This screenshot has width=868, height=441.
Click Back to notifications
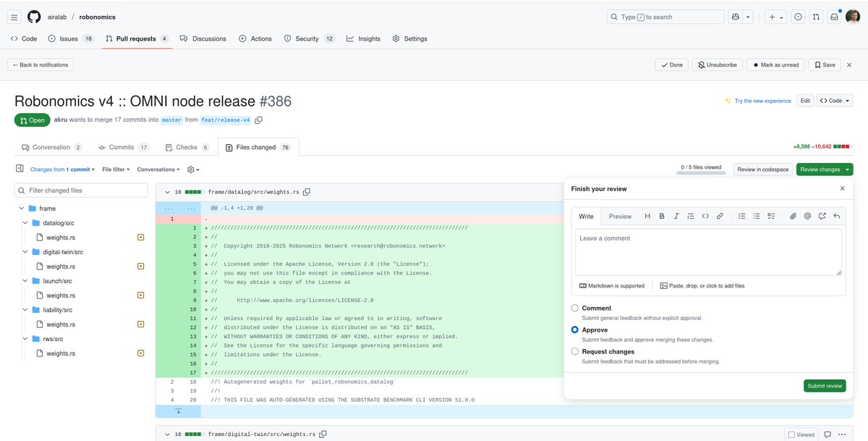coord(41,64)
